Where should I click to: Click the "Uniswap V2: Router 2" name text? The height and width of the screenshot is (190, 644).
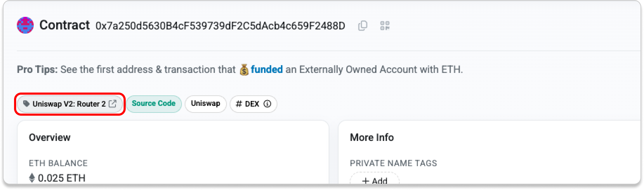(69, 104)
